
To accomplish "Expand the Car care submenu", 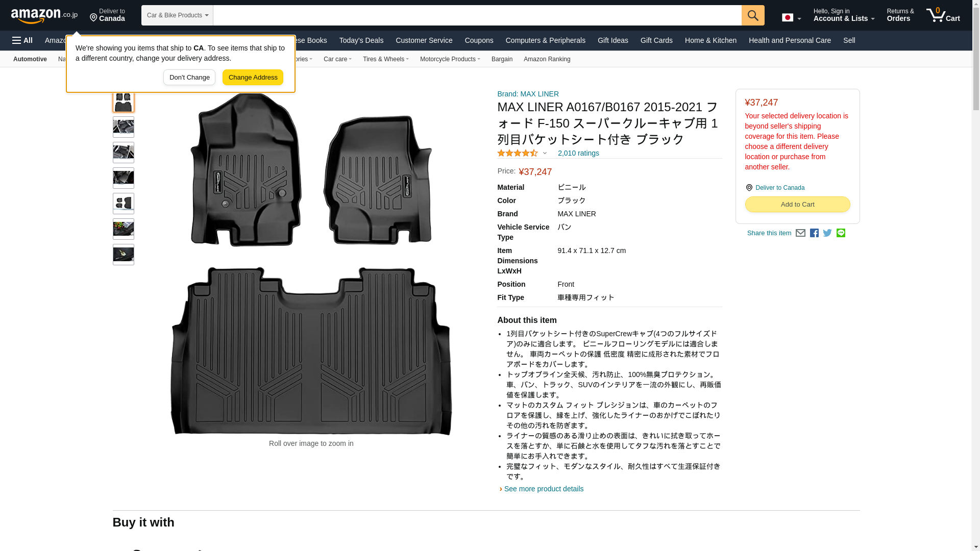I will 337,59.
